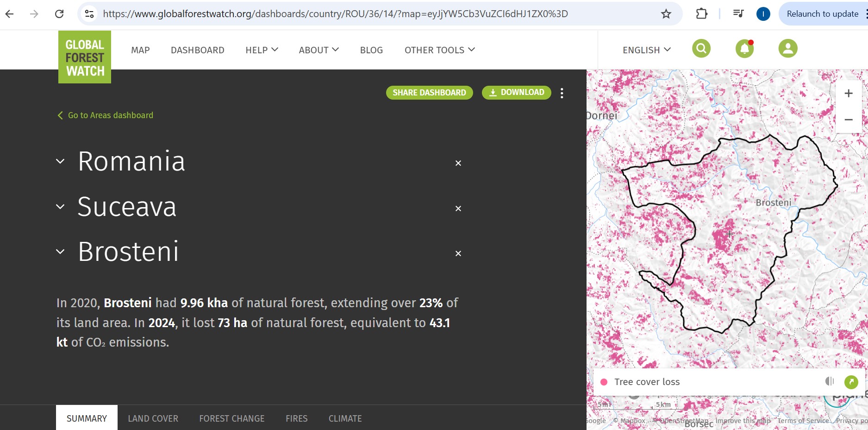Open the main map via green arrow icon

coord(851,382)
